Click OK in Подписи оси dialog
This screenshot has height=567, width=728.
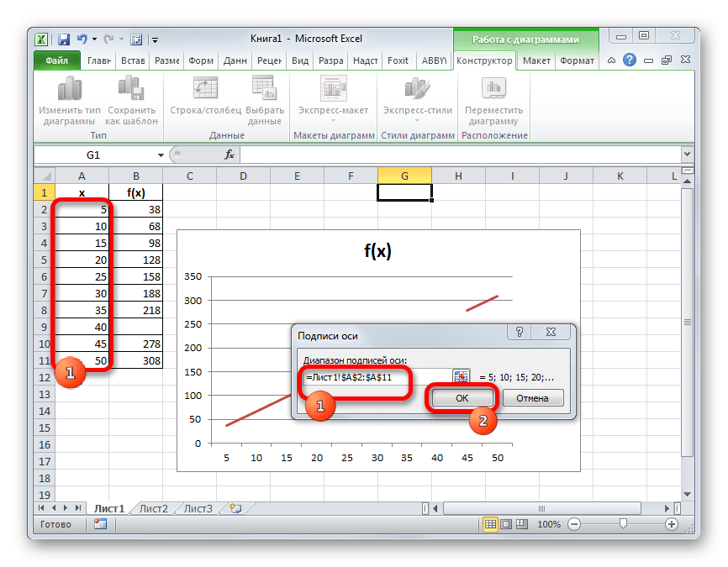point(462,398)
